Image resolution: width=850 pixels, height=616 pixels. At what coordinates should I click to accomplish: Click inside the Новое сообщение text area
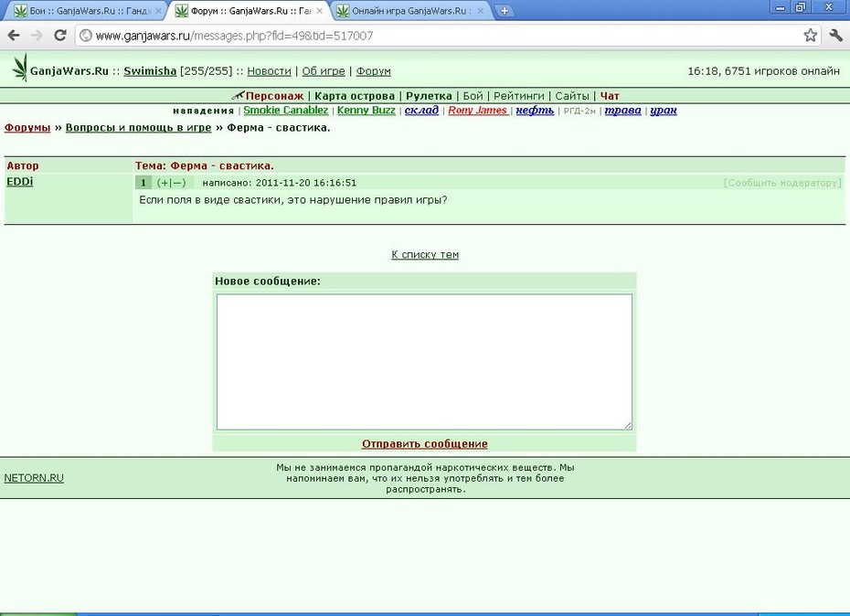424,362
